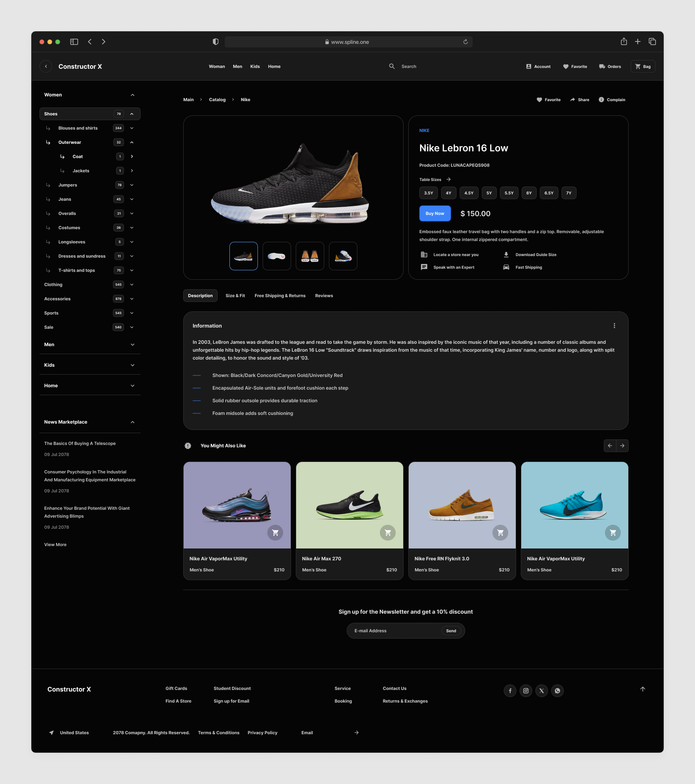Go forward with browser forward arrow
695x784 pixels.
tap(103, 42)
